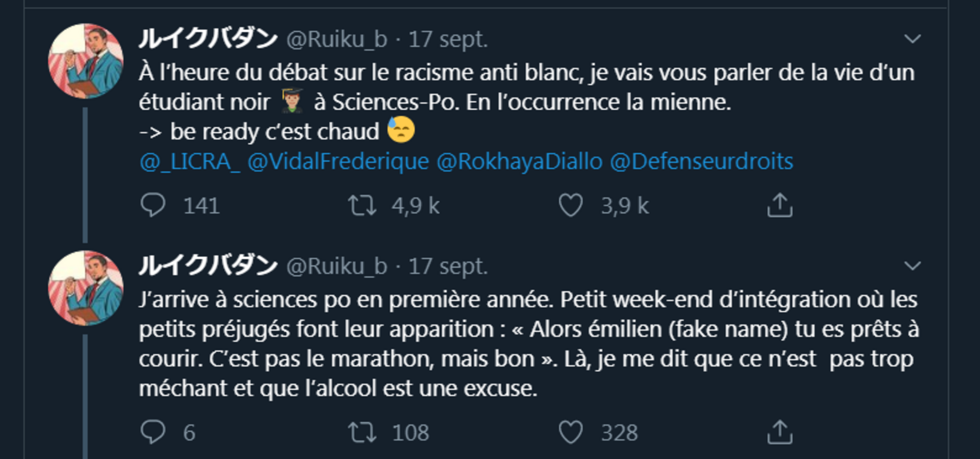Open the first tweet's display name ルイクバダン
The width and height of the screenshot is (980, 459).
pyautogui.click(x=208, y=39)
